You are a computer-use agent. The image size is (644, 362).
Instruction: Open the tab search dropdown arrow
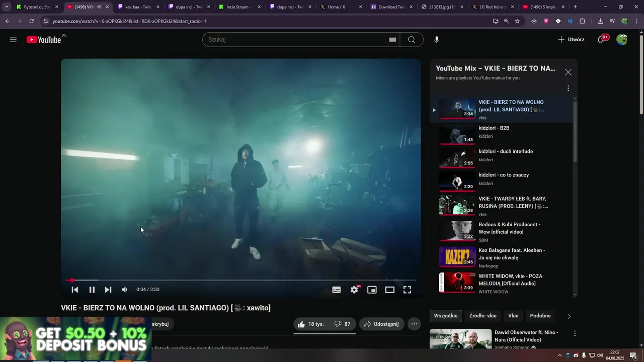tap(7, 7)
